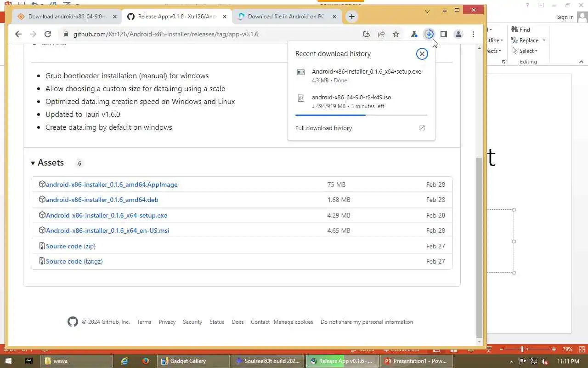Click the GitHub logo in footer
Image resolution: width=588 pixels, height=368 pixels.
(73, 322)
